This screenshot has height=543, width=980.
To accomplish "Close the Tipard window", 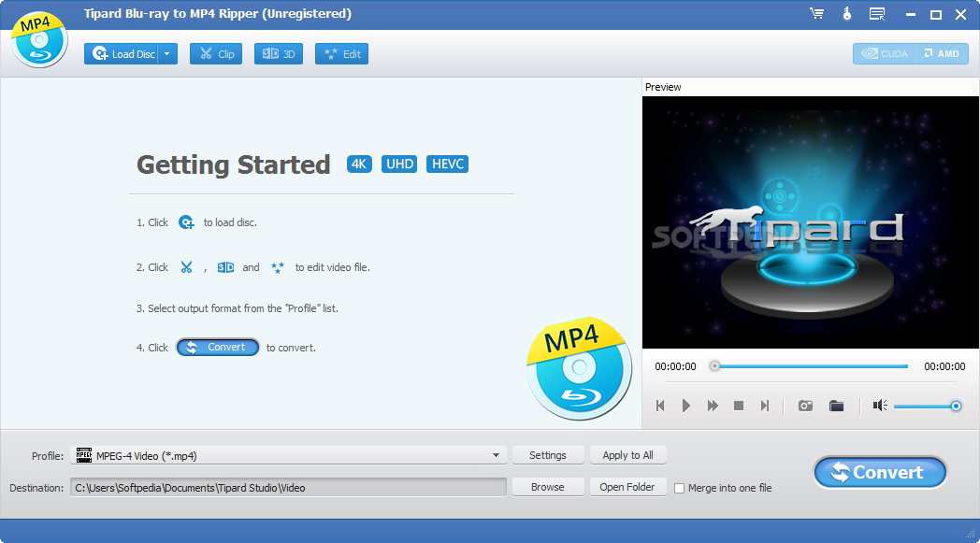I will pyautogui.click(x=960, y=14).
